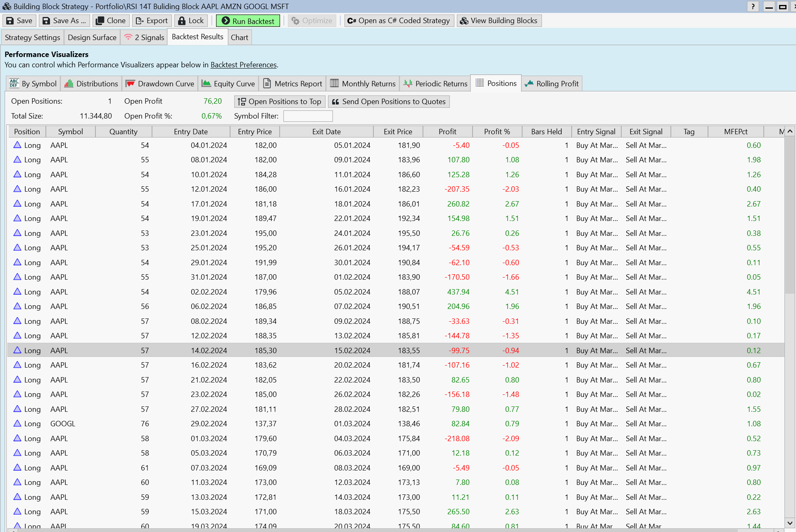Click Send Open Positions to Quotes
The width and height of the screenshot is (796, 532).
(x=388, y=102)
